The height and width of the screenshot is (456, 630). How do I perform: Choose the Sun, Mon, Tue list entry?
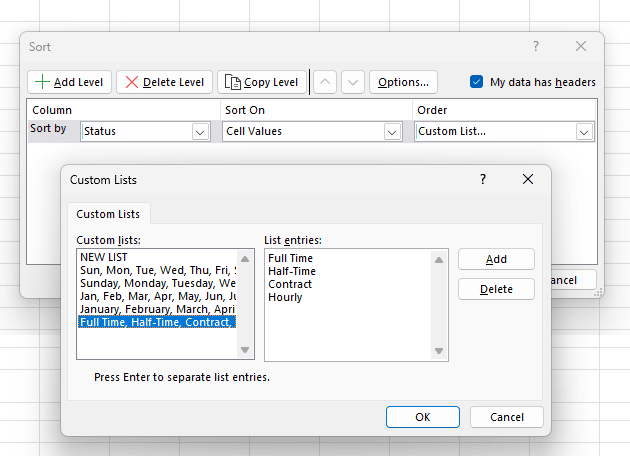click(156, 270)
